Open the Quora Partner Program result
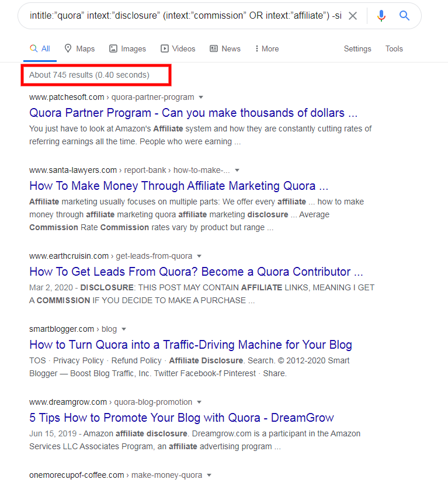Screen dimensions: 448x486 [193, 113]
